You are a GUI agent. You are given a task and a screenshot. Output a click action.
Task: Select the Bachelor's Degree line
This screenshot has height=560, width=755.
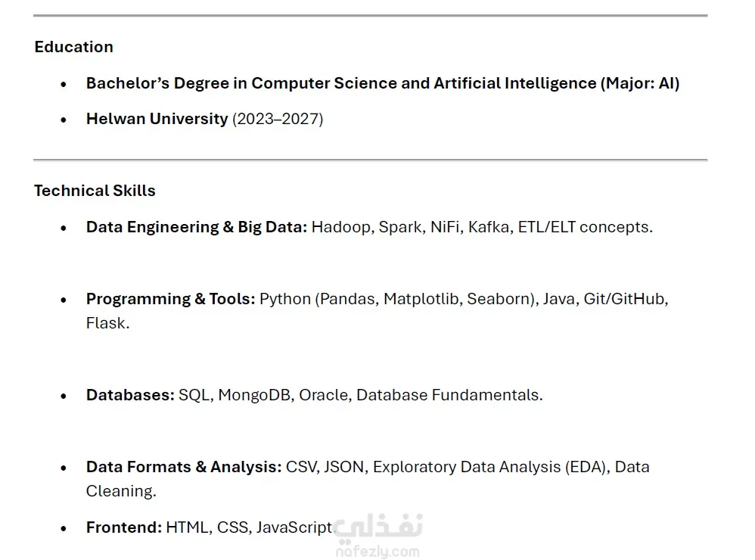coord(382,83)
